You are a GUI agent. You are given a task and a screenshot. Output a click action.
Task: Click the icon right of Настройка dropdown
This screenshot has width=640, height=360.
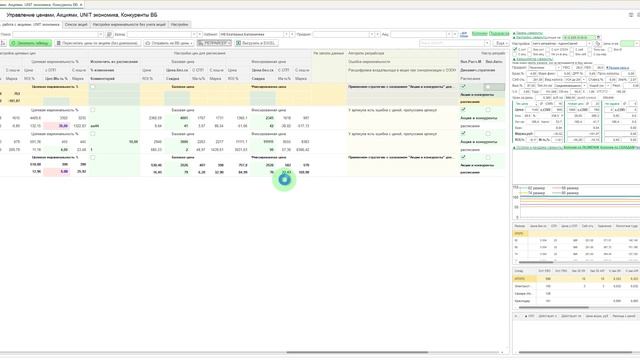(x=598, y=43)
